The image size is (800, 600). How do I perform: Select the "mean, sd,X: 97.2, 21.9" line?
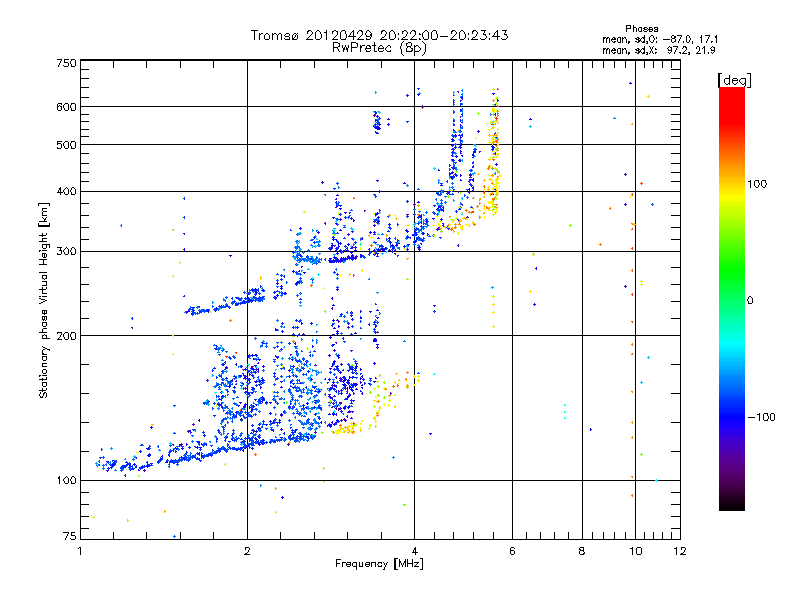pyautogui.click(x=658, y=50)
